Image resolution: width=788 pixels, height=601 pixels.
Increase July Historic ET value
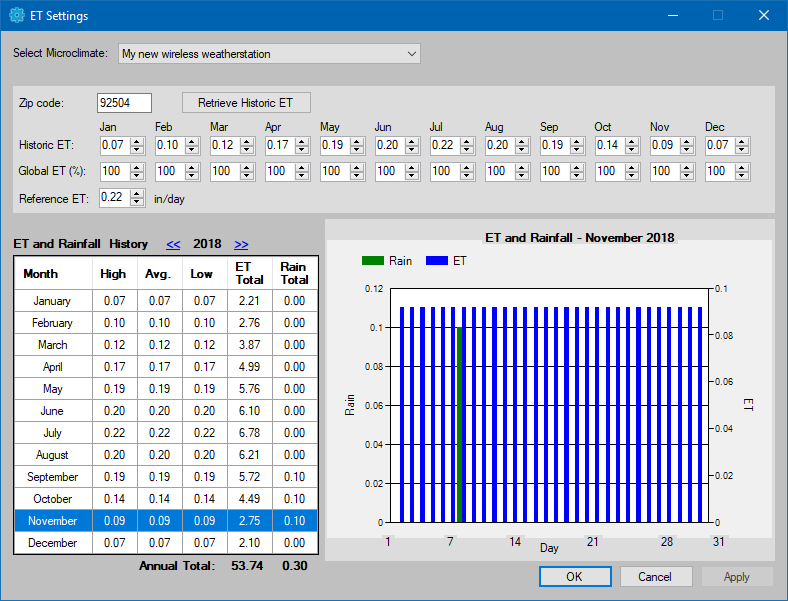point(467,142)
